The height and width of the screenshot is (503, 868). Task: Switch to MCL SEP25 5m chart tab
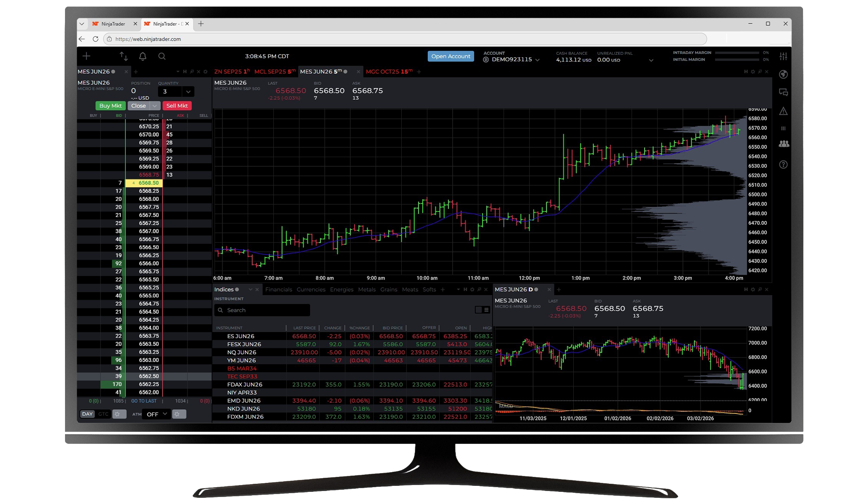[275, 71]
